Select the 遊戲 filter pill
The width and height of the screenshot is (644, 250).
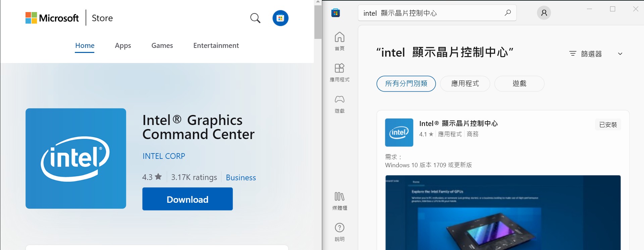pyautogui.click(x=519, y=83)
